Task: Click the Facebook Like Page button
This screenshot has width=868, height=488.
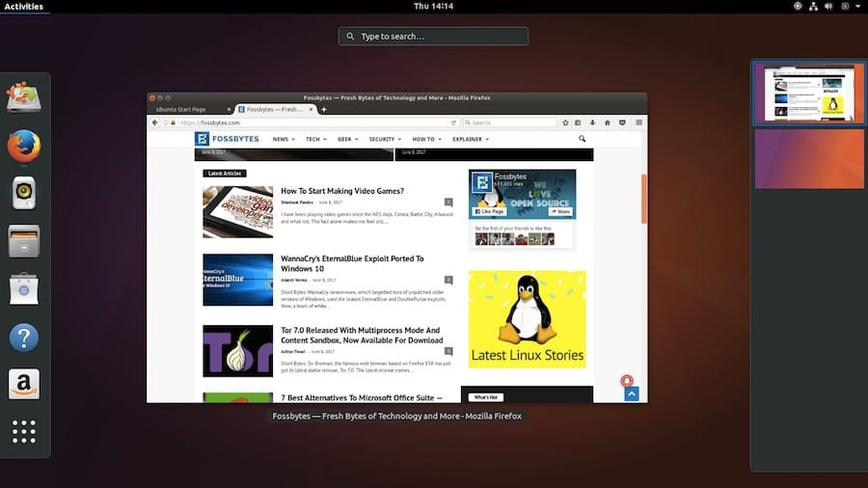Action: pyautogui.click(x=489, y=212)
